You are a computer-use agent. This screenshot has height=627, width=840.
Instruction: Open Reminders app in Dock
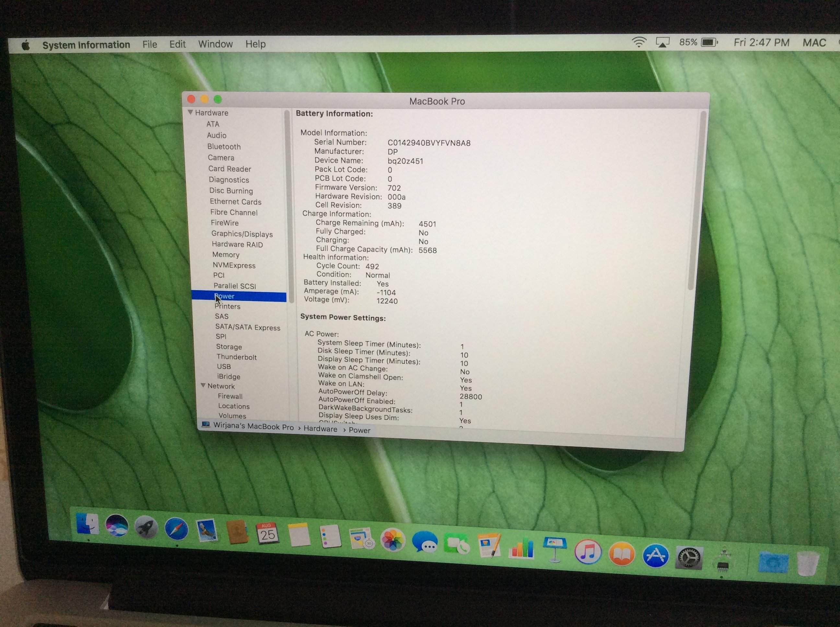[330, 537]
